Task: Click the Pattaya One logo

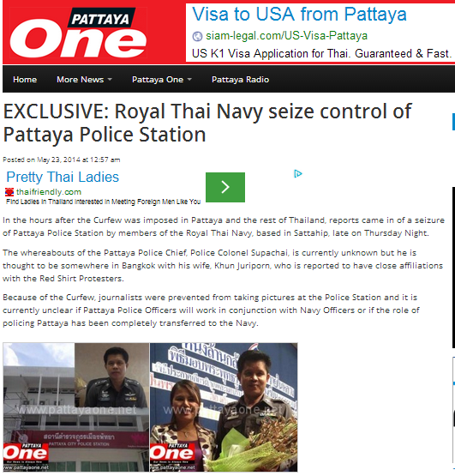Action: (x=78, y=33)
